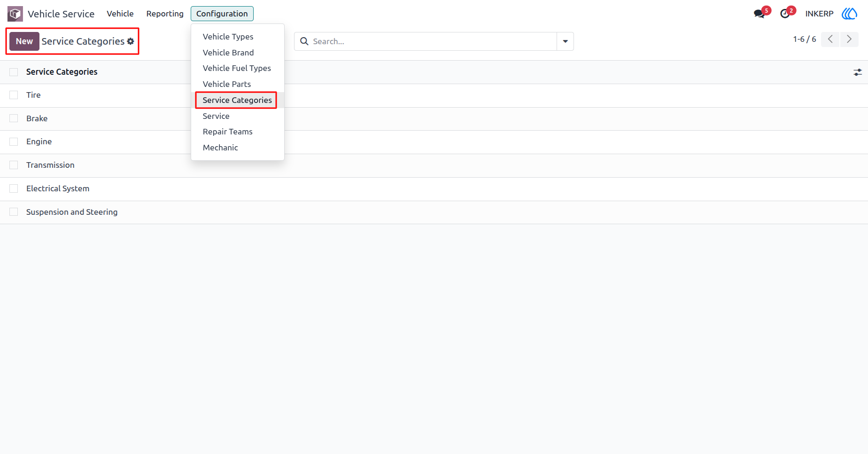The width and height of the screenshot is (868, 454).
Task: Open the optional columns adjust icon
Action: point(858,72)
